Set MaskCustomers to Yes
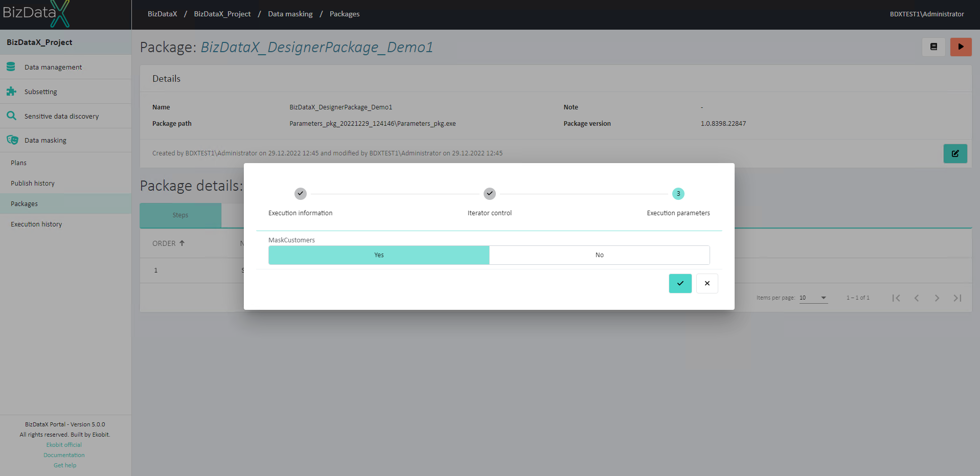This screenshot has width=980, height=476. click(x=379, y=255)
